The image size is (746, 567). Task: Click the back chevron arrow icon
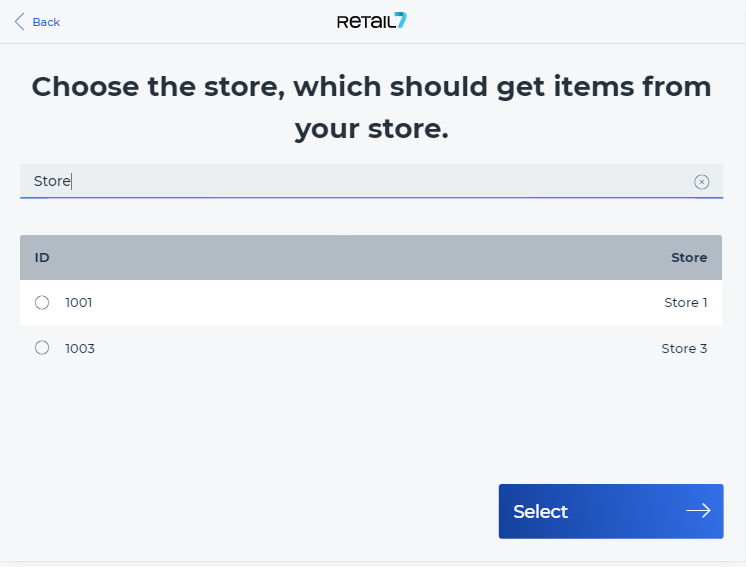pos(20,22)
